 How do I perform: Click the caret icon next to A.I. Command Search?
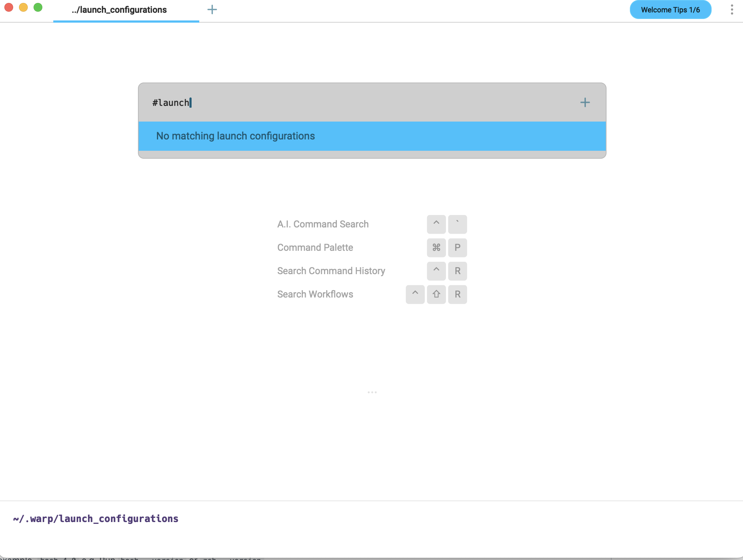436,224
